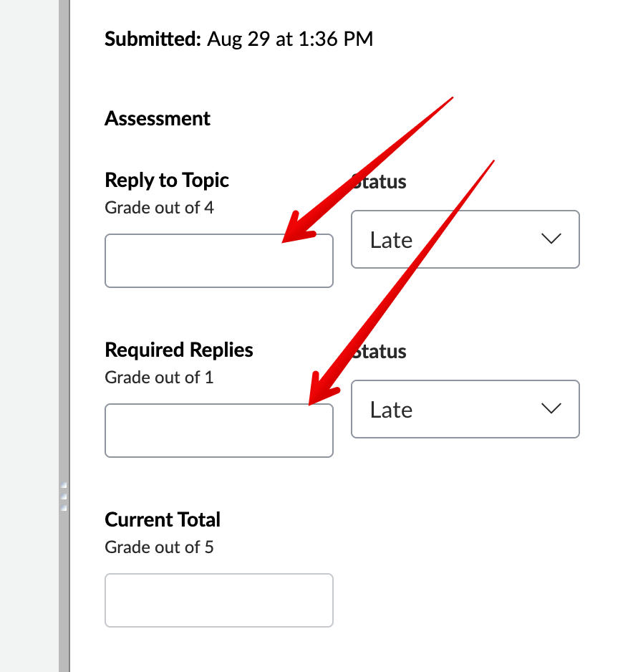
Task: Open the Status dropdown beside Reply to Topic
Action: pyautogui.click(x=464, y=239)
